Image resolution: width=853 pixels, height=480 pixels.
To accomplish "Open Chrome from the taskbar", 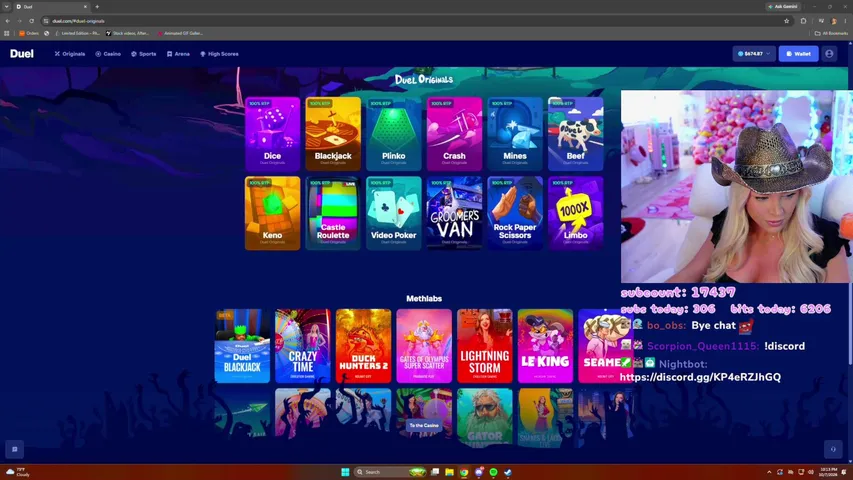I will point(464,472).
